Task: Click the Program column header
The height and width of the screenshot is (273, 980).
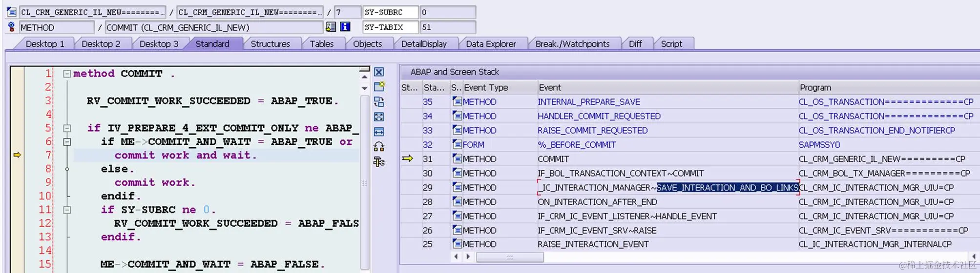Action: click(889, 87)
